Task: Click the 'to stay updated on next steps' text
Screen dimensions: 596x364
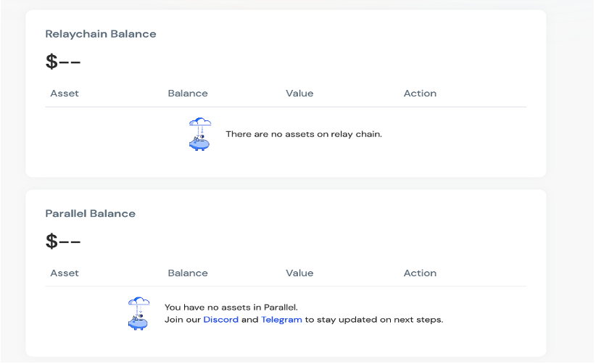Action: 373,320
